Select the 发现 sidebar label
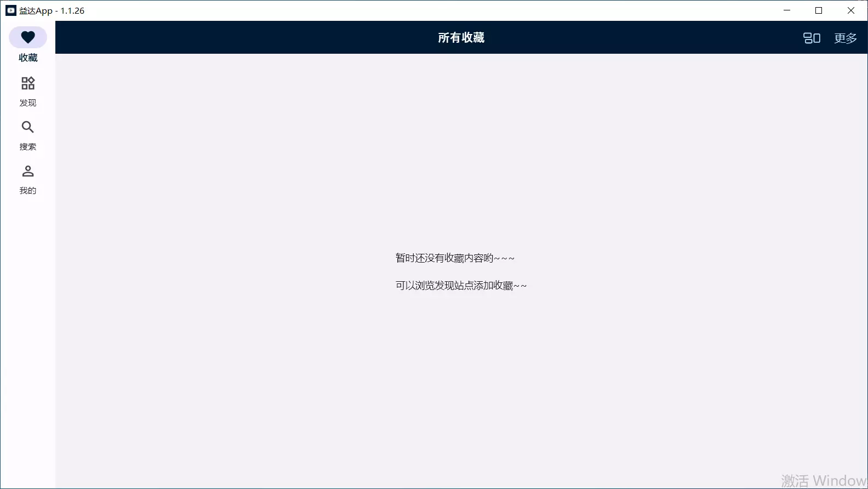The height and width of the screenshot is (489, 868). pos(28,103)
